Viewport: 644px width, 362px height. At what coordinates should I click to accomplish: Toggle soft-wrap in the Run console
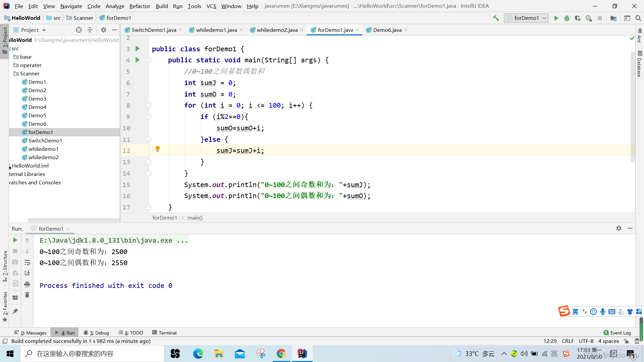[x=27, y=262]
